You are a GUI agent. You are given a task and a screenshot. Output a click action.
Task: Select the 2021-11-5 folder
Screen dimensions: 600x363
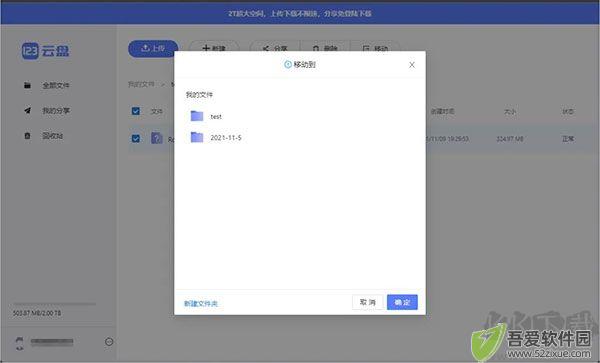216,137
